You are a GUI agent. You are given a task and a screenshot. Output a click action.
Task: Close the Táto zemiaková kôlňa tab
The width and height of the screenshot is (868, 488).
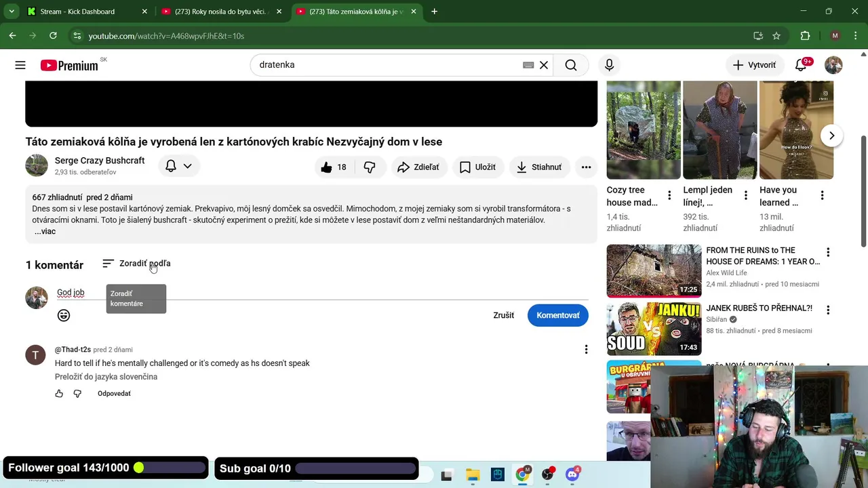tap(414, 12)
